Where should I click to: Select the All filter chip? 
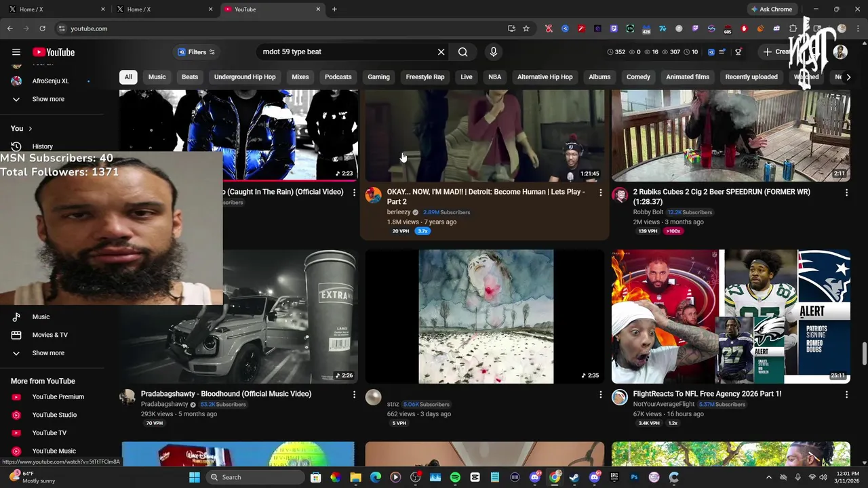click(x=128, y=77)
